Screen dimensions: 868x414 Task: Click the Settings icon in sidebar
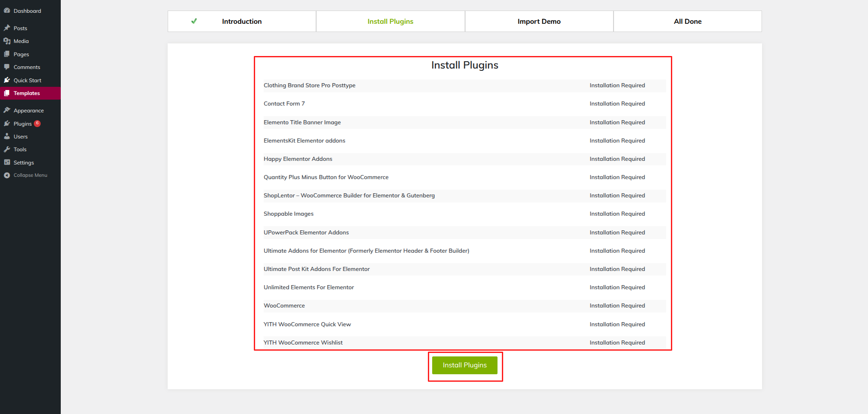7,162
